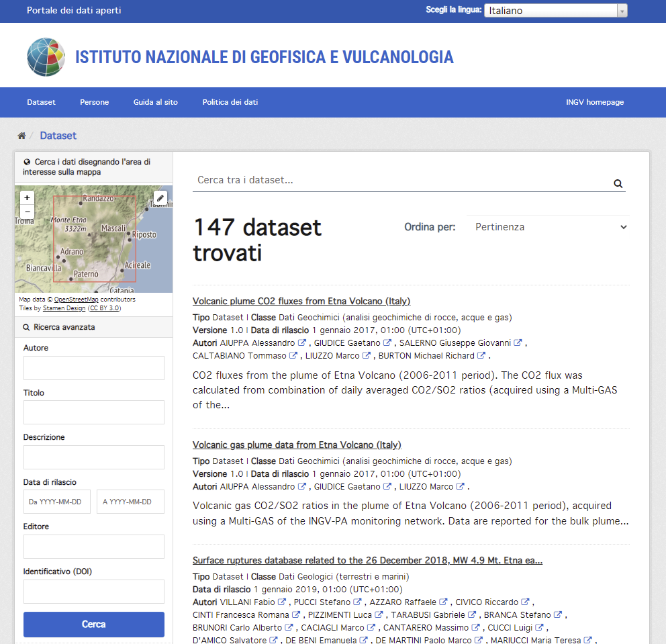The height and width of the screenshot is (644, 666).
Task: Click the Autore input field
Action: pyautogui.click(x=93, y=368)
